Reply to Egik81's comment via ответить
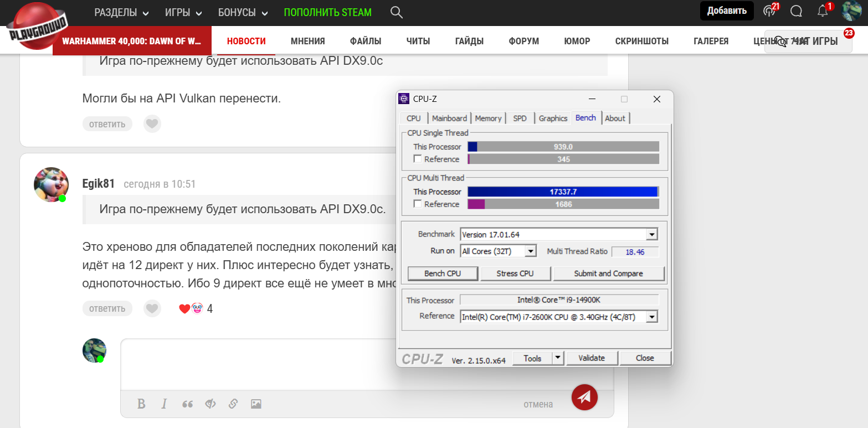 coord(107,308)
